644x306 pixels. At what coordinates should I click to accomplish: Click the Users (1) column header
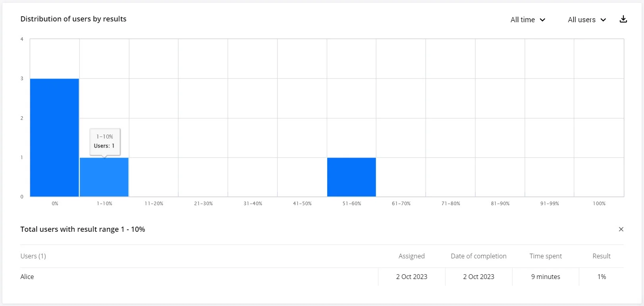33,256
